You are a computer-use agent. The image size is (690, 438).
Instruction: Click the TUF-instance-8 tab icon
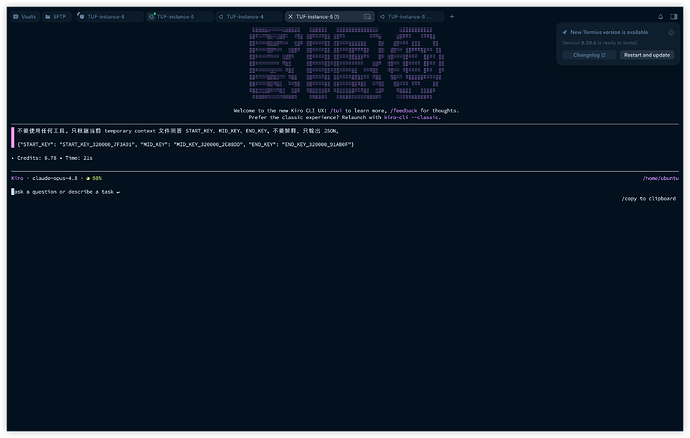(81, 16)
